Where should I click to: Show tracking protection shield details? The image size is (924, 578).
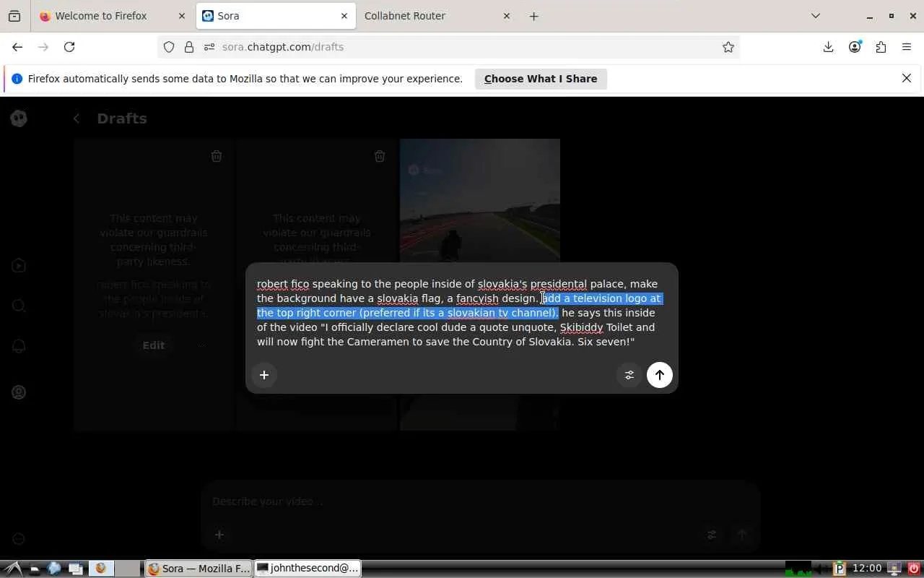[169, 47]
